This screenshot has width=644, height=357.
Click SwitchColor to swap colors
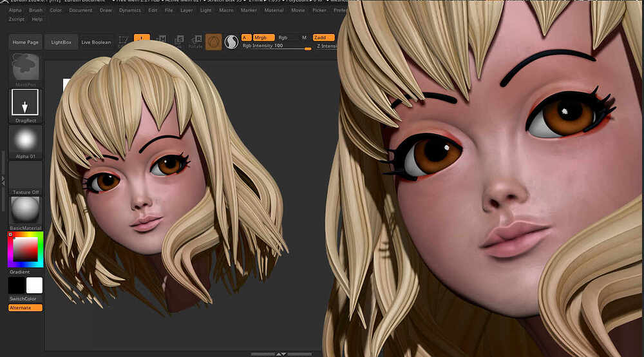pos(23,298)
